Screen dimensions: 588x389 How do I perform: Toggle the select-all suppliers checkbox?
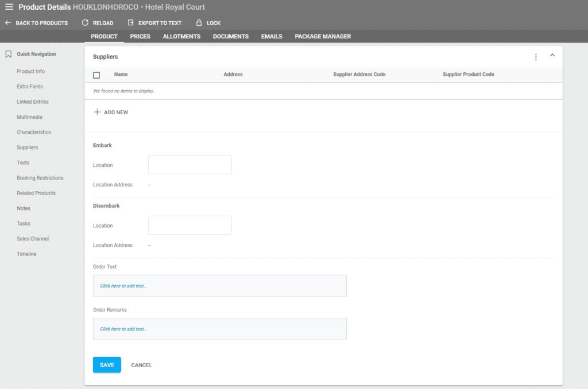coord(96,75)
